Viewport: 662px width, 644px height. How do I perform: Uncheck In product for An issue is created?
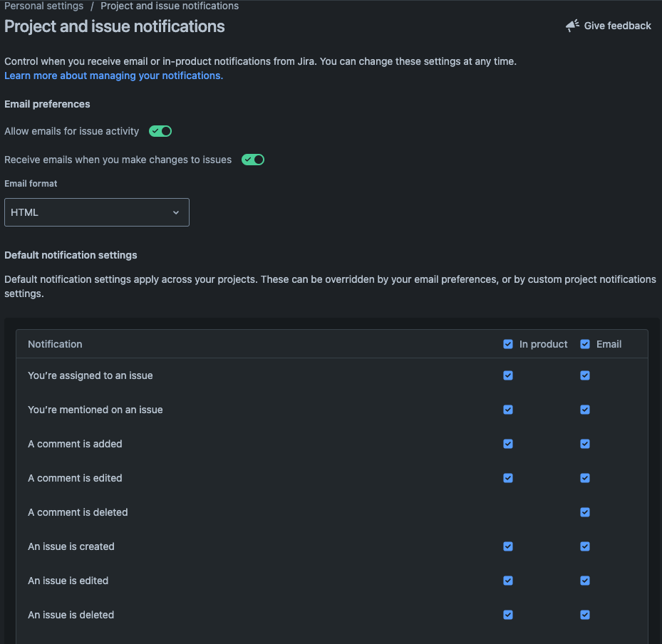[x=508, y=546]
